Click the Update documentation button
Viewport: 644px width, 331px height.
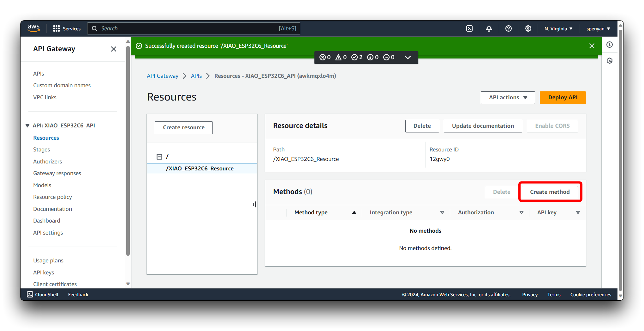click(x=483, y=126)
